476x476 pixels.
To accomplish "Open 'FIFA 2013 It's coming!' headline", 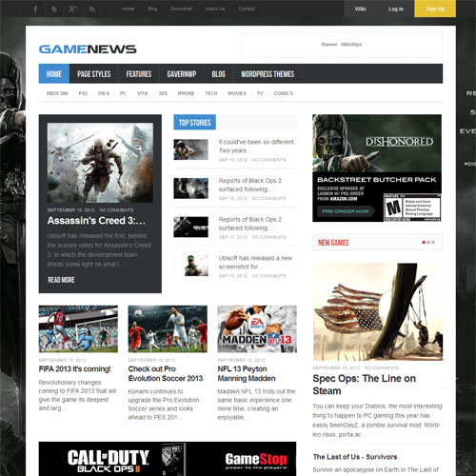I will click(x=74, y=369).
